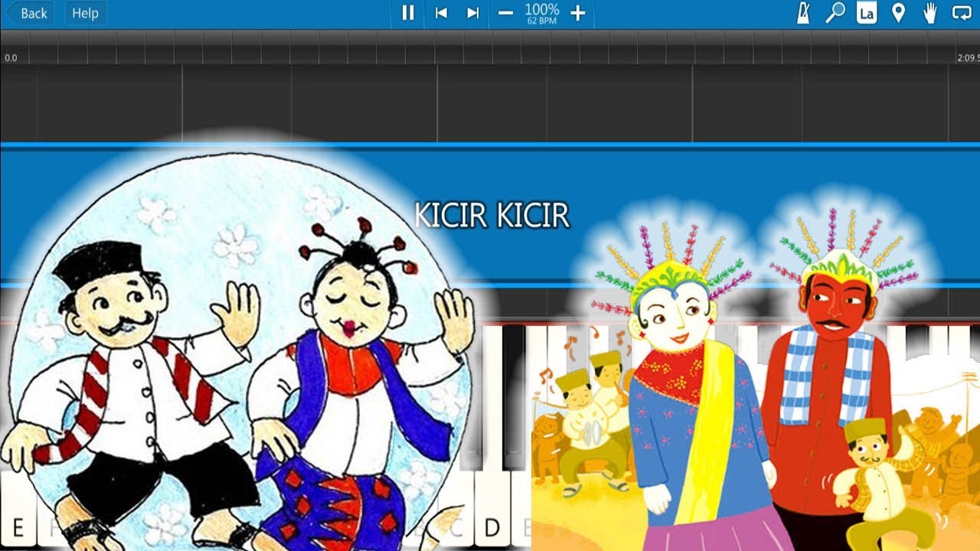
Task: Click the KICIR KICIR title text
Action: [492, 216]
